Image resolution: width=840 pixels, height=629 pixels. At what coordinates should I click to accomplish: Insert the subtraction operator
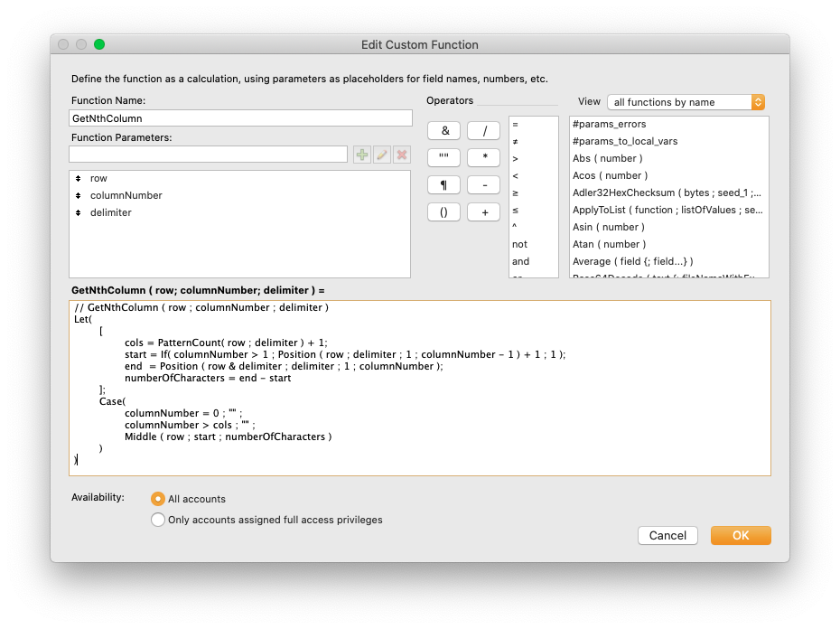coord(483,184)
